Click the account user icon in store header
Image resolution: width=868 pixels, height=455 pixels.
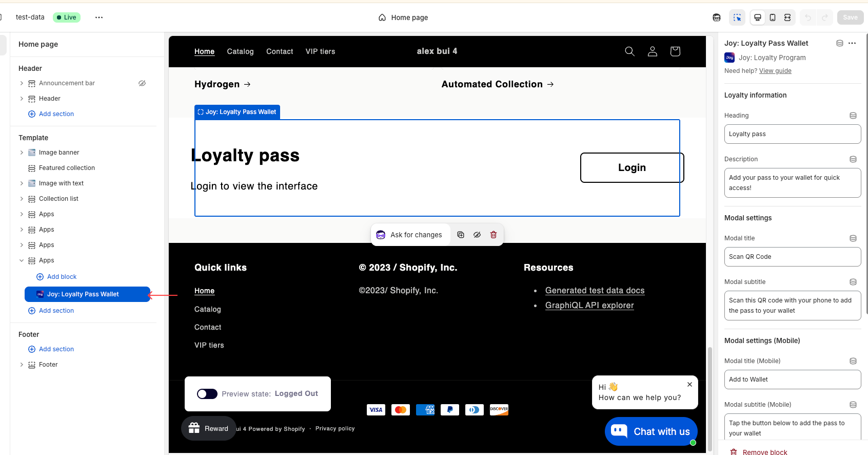click(653, 51)
